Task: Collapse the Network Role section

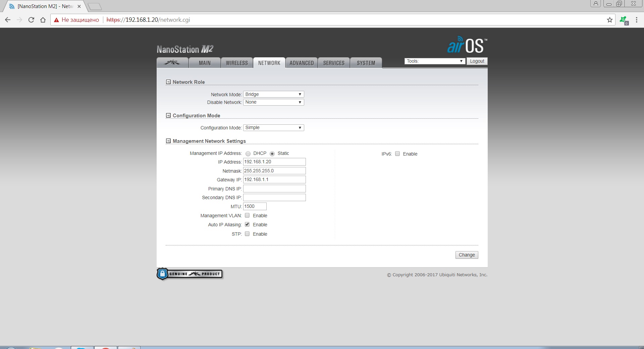Action: coord(168,82)
